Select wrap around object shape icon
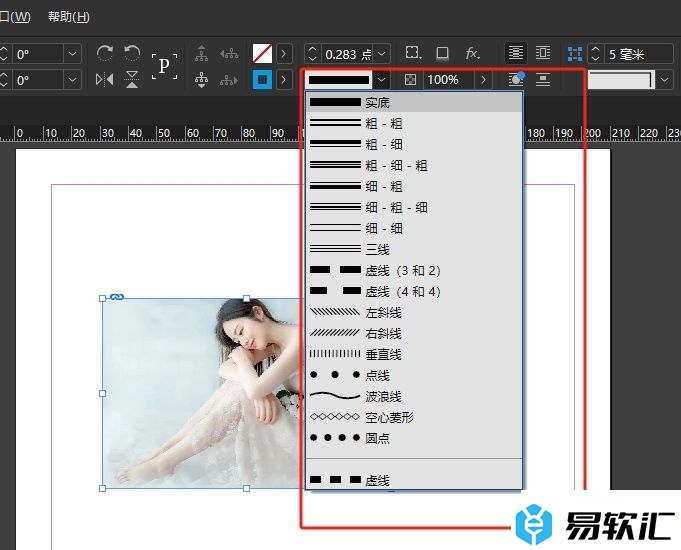Image resolution: width=681 pixels, height=550 pixels. 516,80
